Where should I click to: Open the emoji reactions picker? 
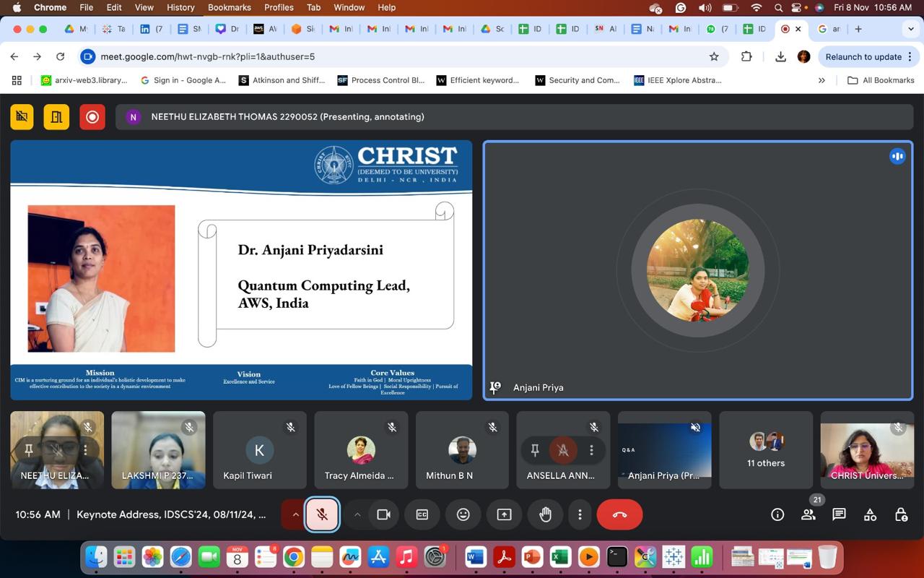(463, 514)
